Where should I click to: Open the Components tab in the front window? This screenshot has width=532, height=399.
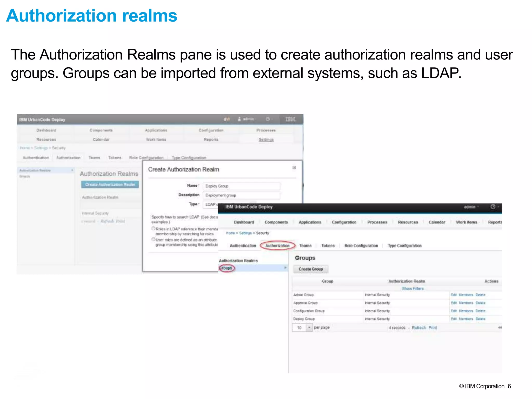(276, 222)
